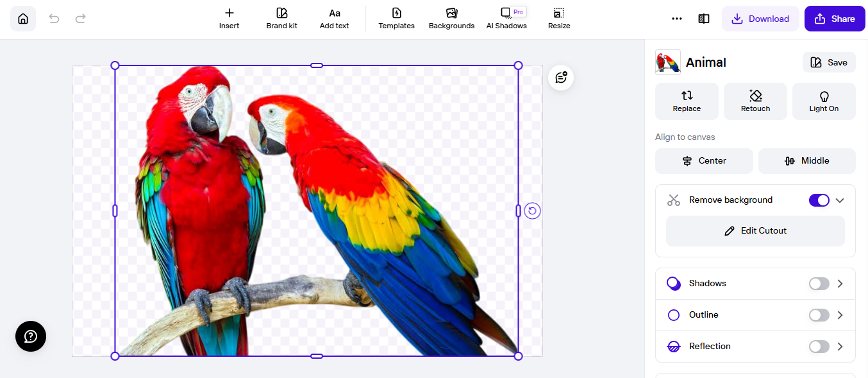868x378 pixels.
Task: Select the AI Shadows tool
Action: pos(506,18)
